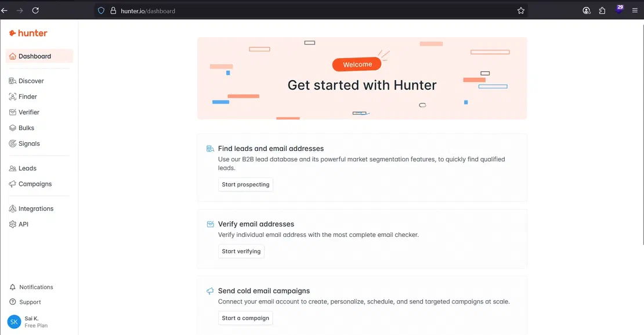Open the browser extensions puzzle icon
Image resolution: width=644 pixels, height=335 pixels.
(x=602, y=10)
